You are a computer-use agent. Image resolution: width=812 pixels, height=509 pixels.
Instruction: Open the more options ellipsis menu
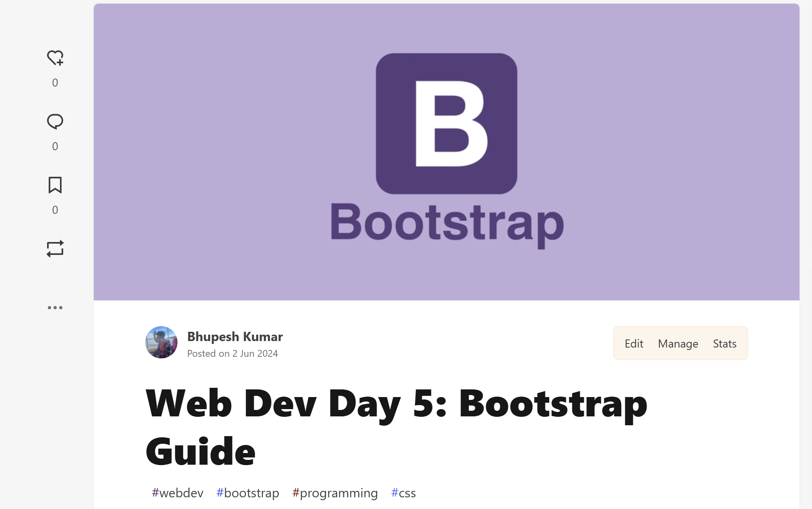coord(56,307)
